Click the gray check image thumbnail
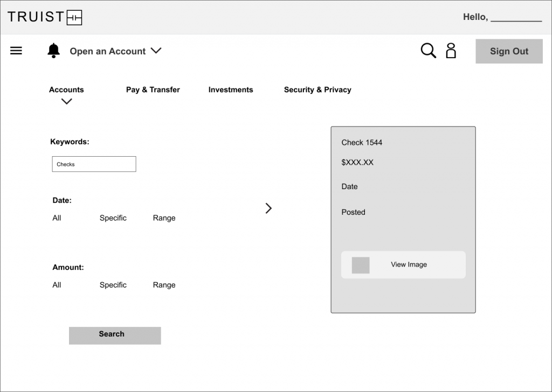Screen dimensions: 552x392 coord(361,265)
